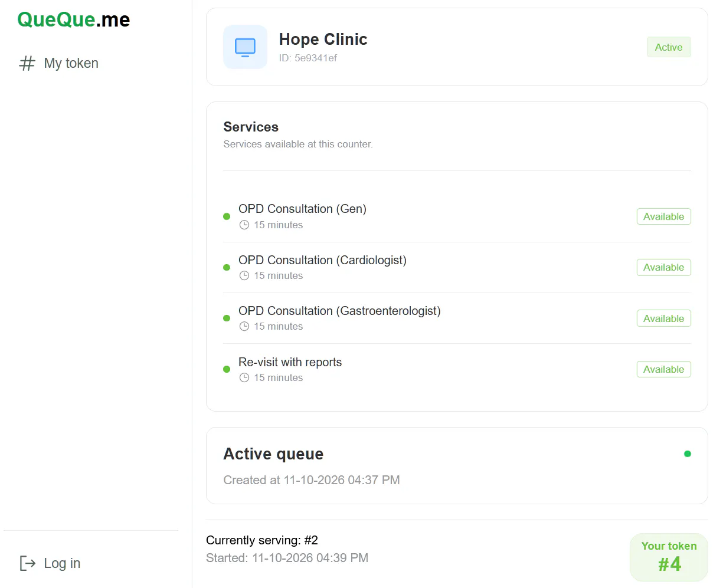
Task: Click the green status dot in Active queue
Action: coord(687,454)
